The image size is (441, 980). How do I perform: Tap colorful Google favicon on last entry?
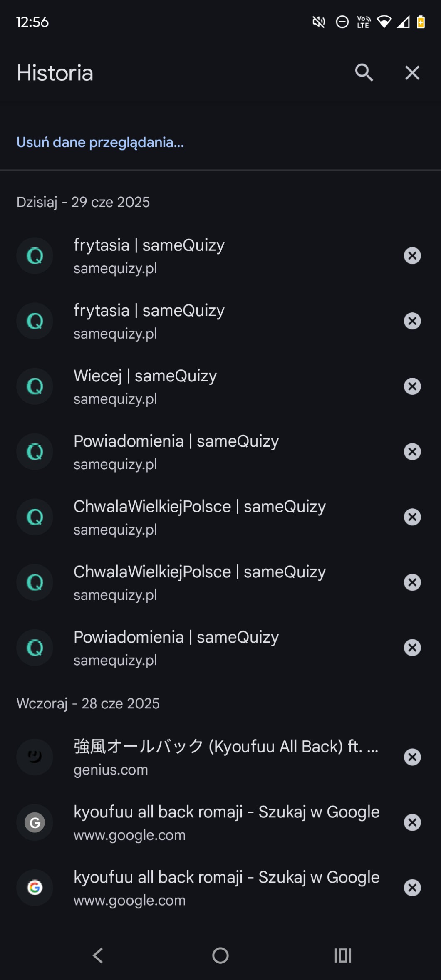[x=35, y=888]
